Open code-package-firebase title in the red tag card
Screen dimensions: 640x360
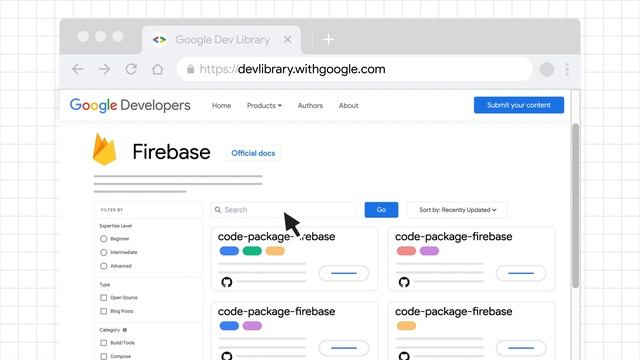453,237
